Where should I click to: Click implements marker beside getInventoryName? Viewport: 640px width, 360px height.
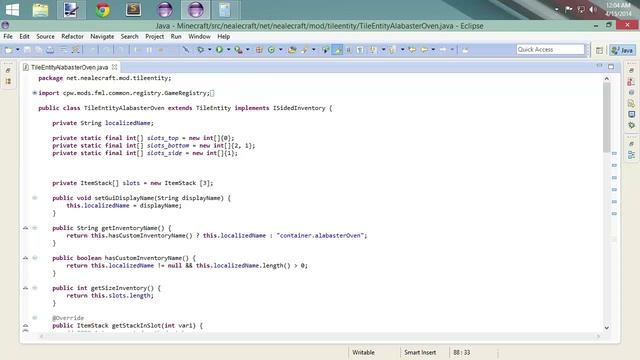coord(25,228)
